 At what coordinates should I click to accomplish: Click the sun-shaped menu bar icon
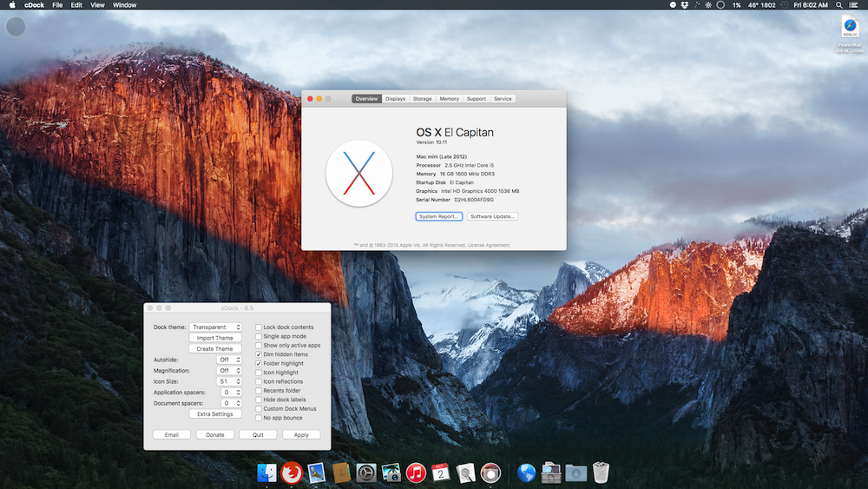[708, 5]
